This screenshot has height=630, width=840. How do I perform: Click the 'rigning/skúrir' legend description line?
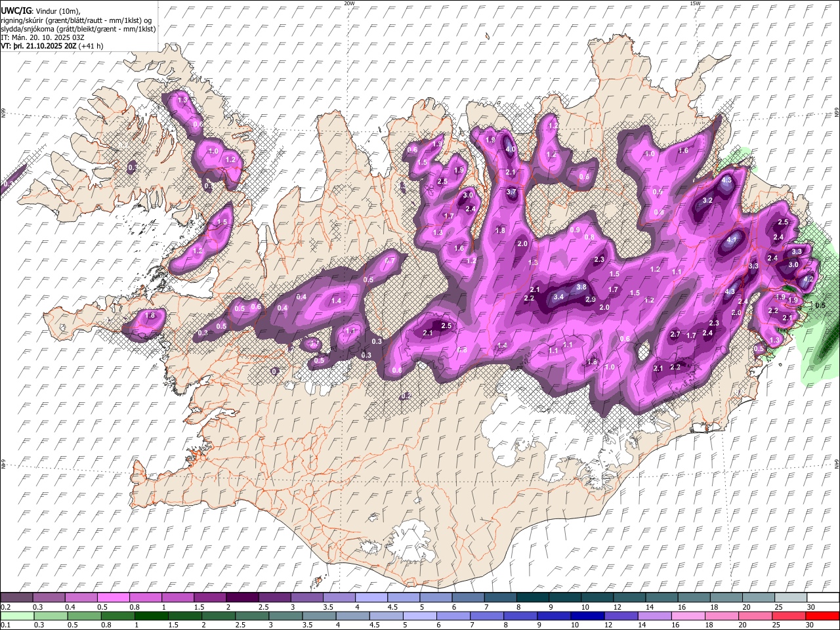click(x=76, y=20)
